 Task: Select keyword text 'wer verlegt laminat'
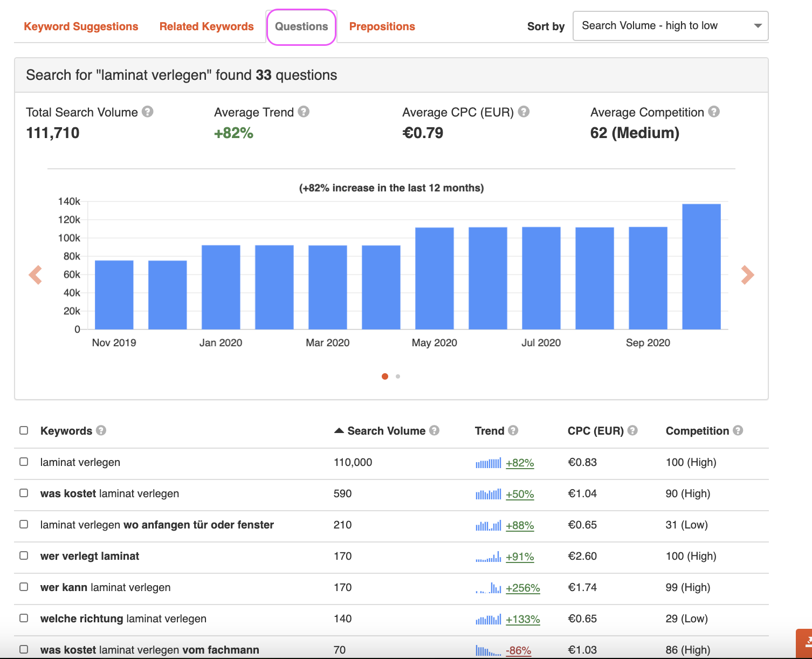point(90,556)
